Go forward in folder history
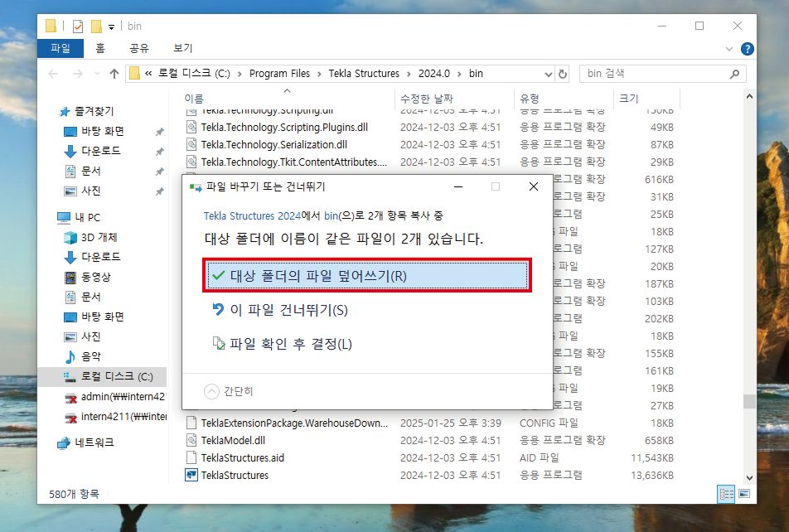This screenshot has height=532, width=789. 78,74
